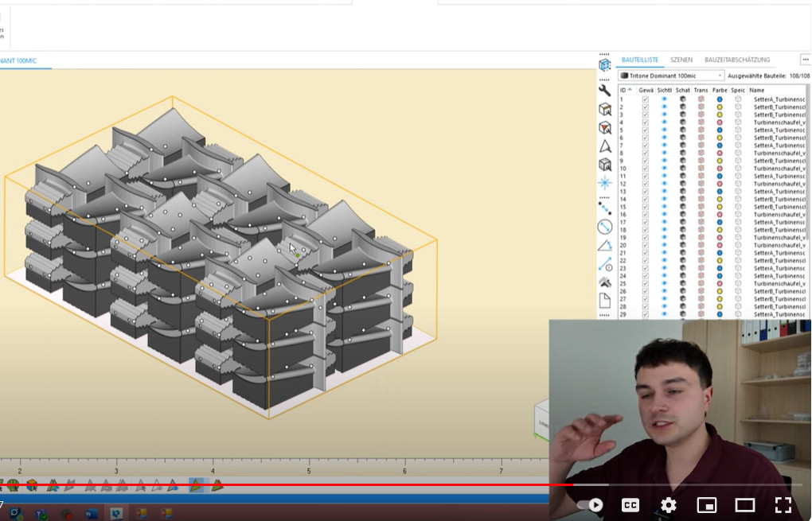Switch video to miniplayer
Image resolution: width=812 pixels, height=521 pixels.
706,505
